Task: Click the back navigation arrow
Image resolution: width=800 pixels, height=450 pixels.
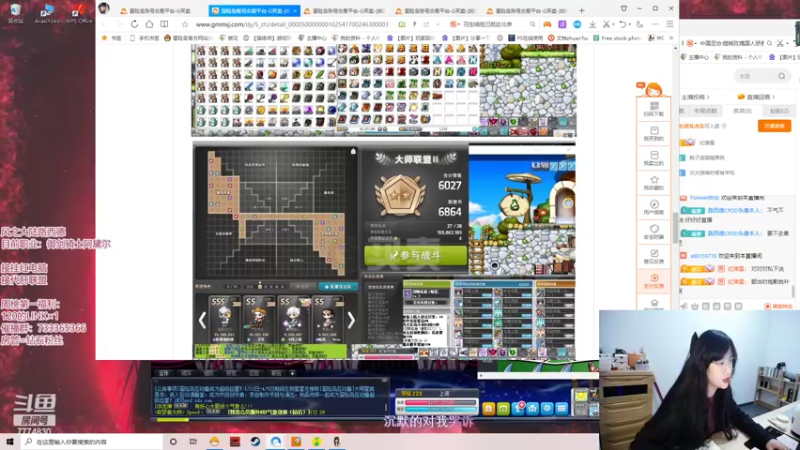Action: click(x=105, y=24)
